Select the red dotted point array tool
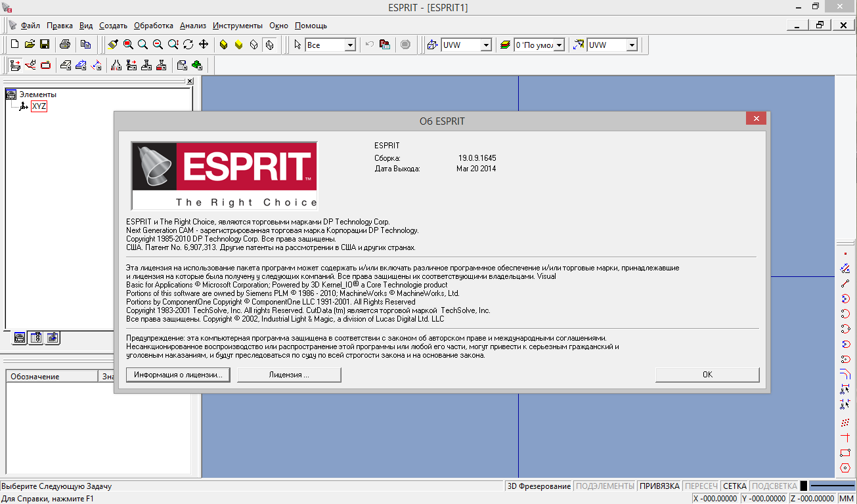Viewport: 857px width, 504px height. tap(845, 423)
